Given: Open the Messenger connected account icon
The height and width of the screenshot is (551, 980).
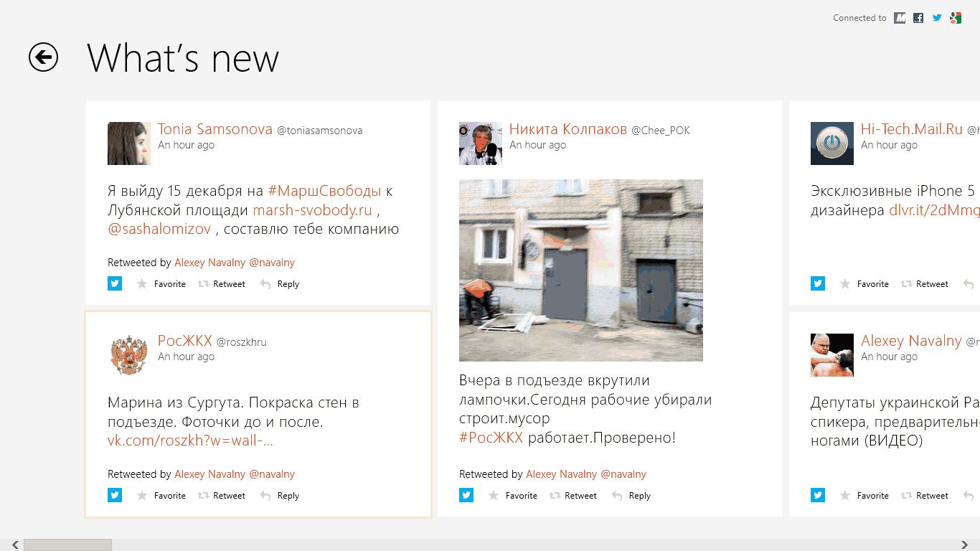Looking at the screenshot, I should [900, 18].
